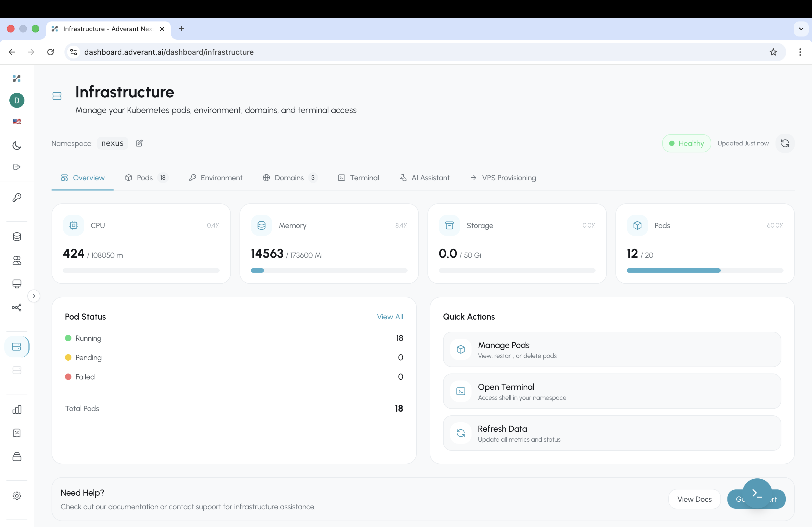Open the settings gear at sidebar bottom
The height and width of the screenshot is (527, 812).
point(17,496)
